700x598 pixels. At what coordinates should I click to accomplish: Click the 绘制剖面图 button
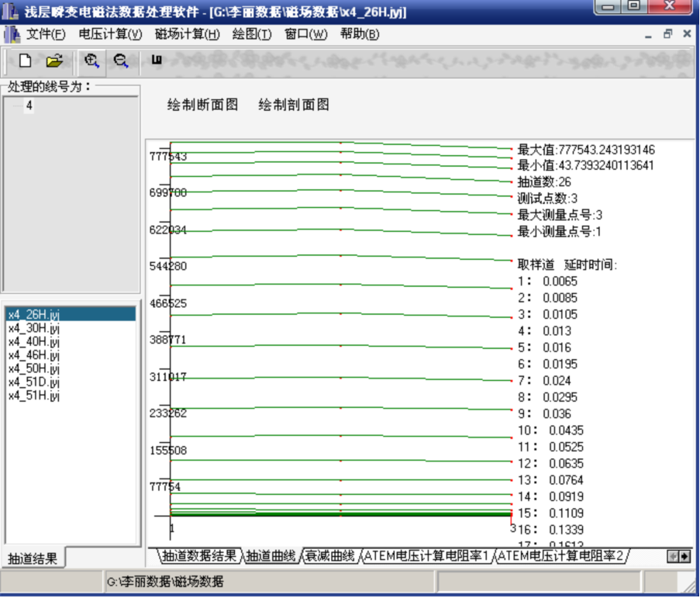tap(294, 105)
